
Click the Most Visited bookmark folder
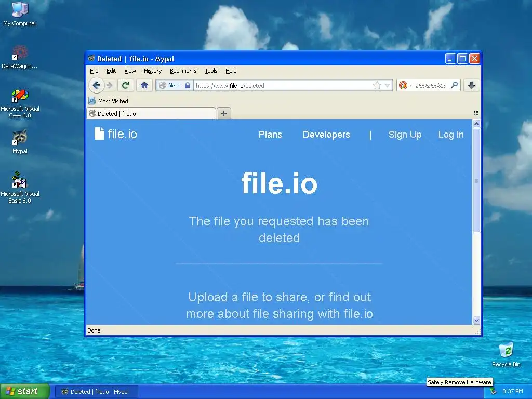(x=109, y=101)
